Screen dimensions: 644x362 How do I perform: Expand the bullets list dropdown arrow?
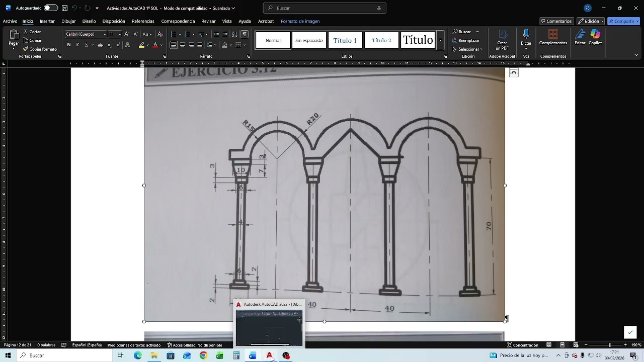pyautogui.click(x=180, y=34)
